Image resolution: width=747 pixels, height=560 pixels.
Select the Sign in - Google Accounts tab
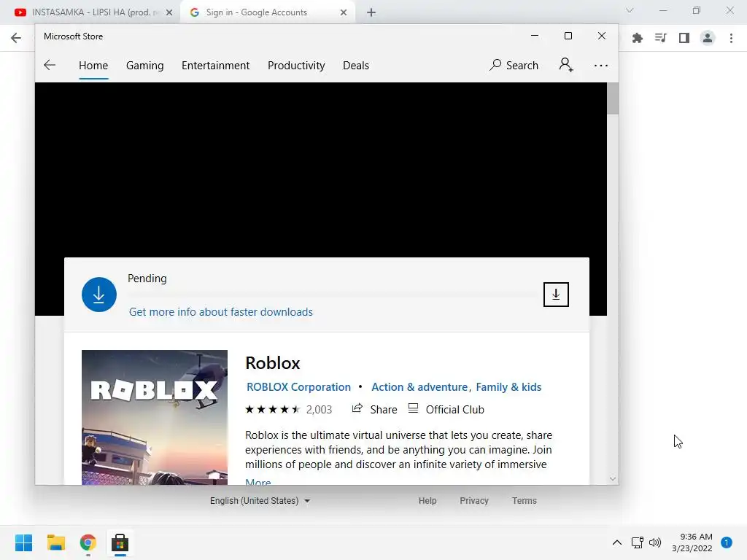(267, 12)
